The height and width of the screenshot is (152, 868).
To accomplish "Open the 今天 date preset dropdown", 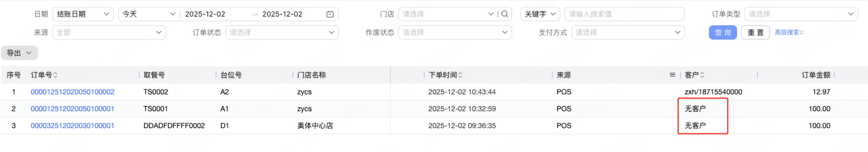I will [x=149, y=14].
